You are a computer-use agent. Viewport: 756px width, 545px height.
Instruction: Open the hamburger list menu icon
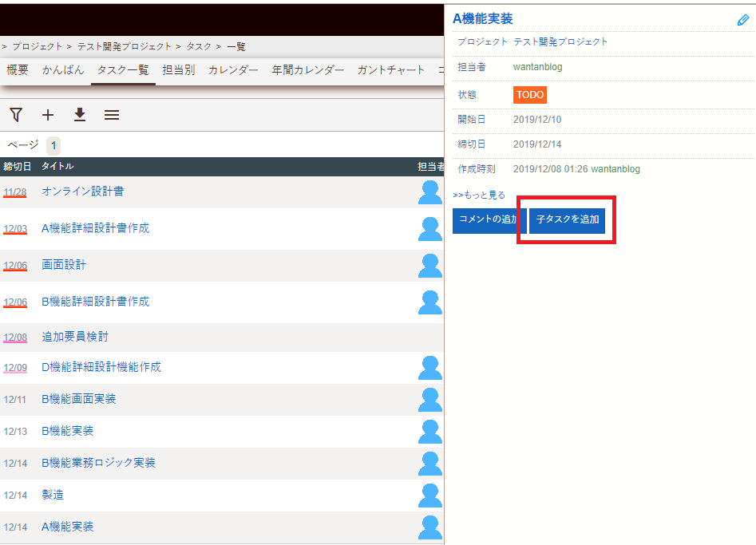pyautogui.click(x=112, y=115)
